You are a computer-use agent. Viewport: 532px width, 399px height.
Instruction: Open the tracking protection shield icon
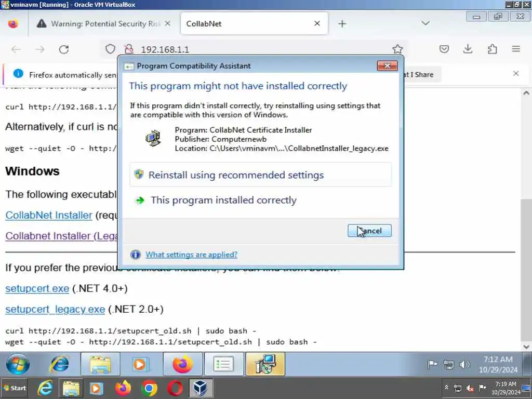coord(110,49)
